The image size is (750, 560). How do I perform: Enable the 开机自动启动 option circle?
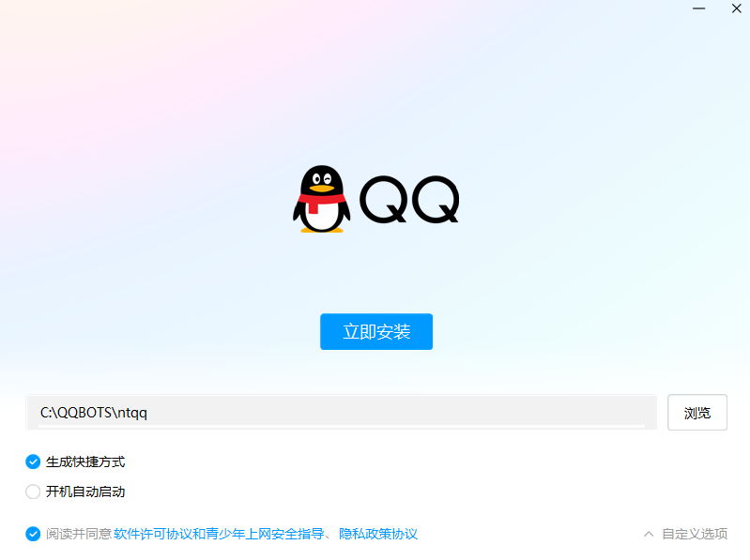tap(33, 492)
